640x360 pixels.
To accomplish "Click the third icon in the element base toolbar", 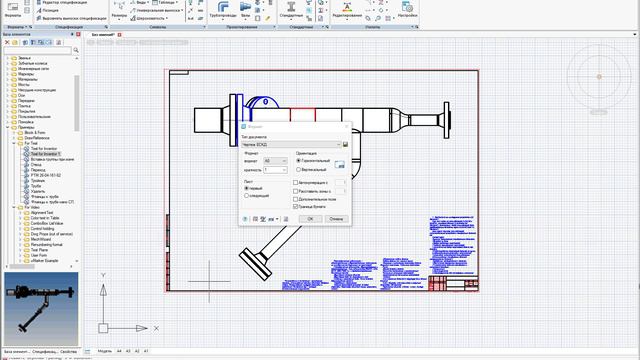I will pyautogui.click(x=25, y=42).
